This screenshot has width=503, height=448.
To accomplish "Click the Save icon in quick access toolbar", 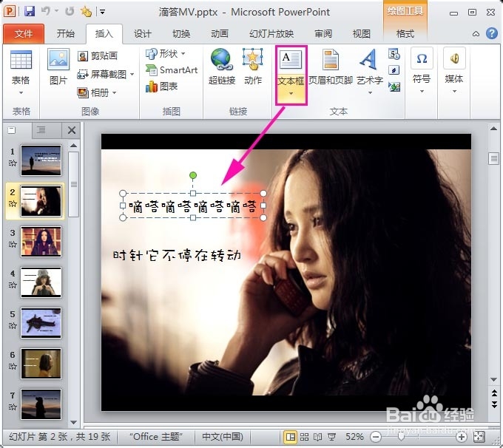I will (30, 12).
